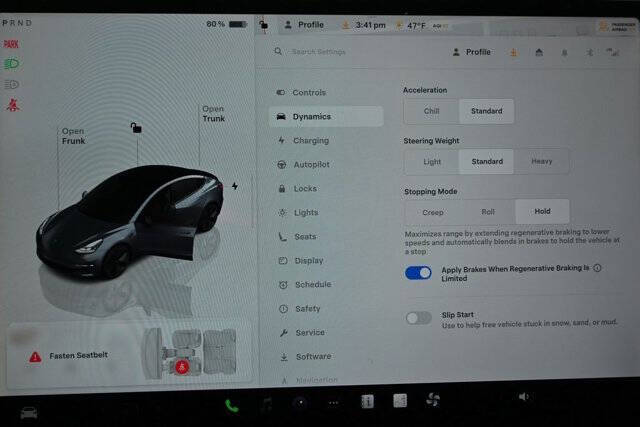640x427 pixels.
Task: Tap the magnifier search icon
Action: tap(278, 51)
